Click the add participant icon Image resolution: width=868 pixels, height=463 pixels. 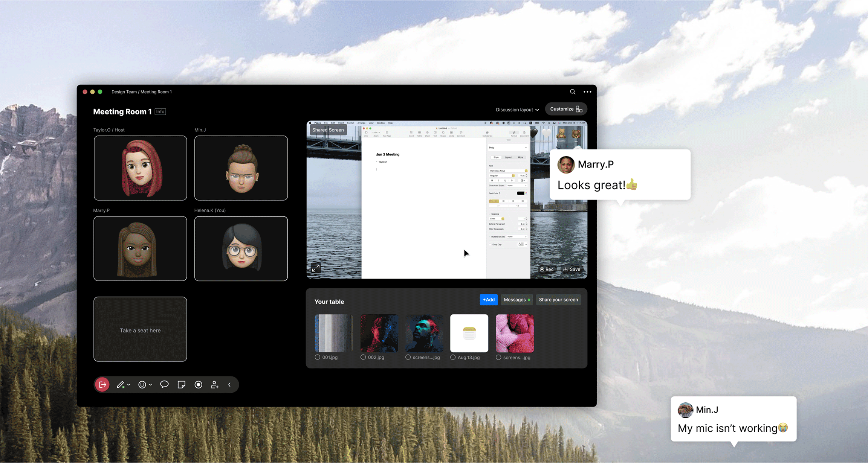(x=214, y=385)
